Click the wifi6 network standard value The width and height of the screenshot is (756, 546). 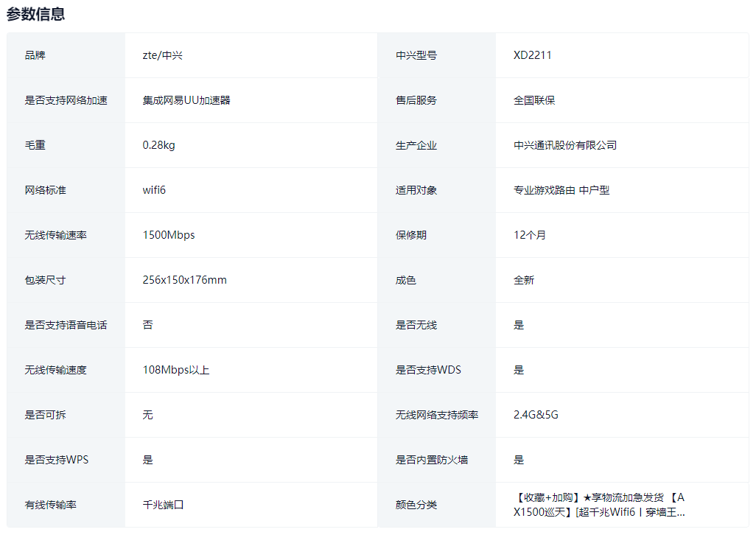154,190
